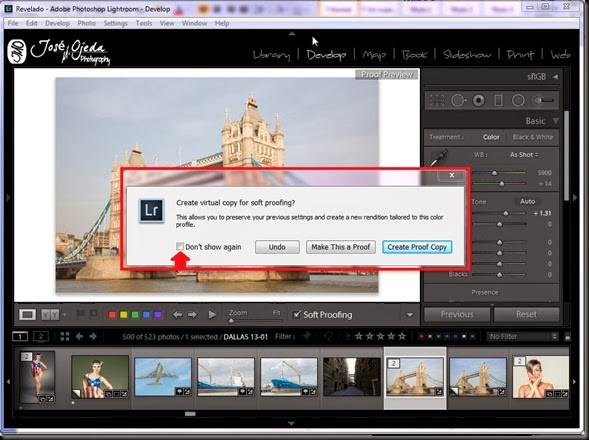
Task: Filter by first star rating
Action: point(359,336)
